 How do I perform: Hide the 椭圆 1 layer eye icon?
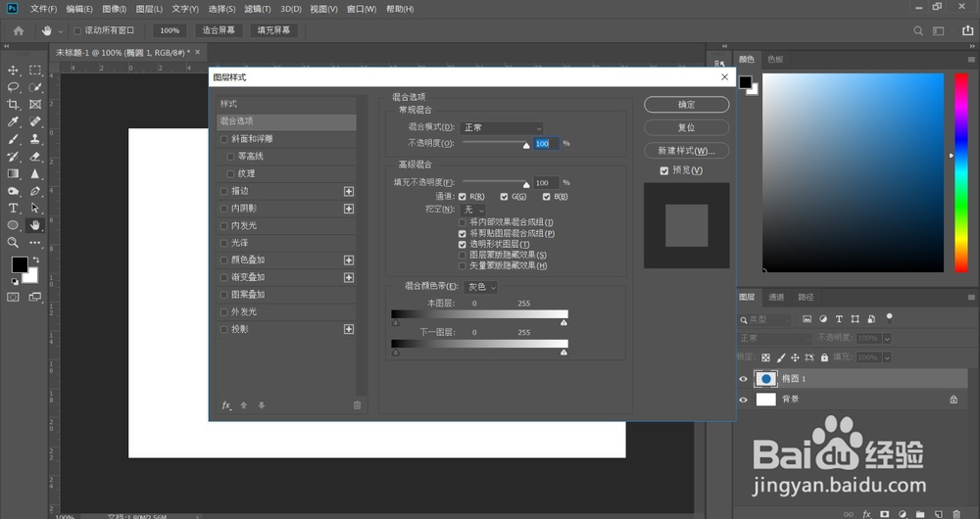click(743, 378)
